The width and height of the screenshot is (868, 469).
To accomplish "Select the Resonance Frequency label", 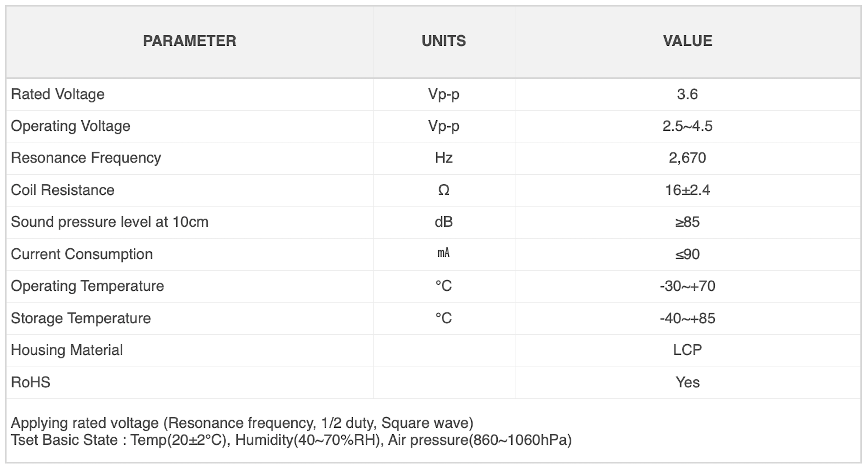I will click(x=86, y=158).
